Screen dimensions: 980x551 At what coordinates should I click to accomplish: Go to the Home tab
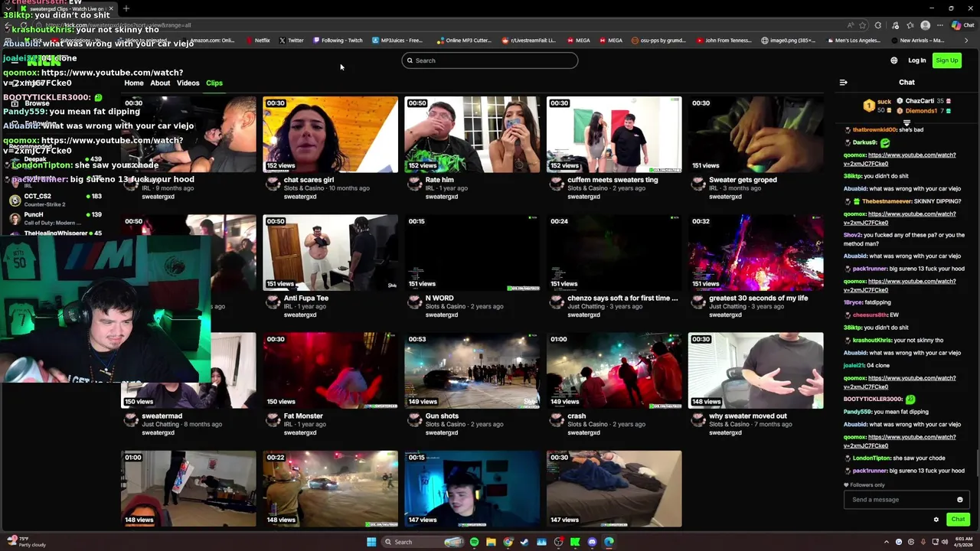(x=134, y=83)
